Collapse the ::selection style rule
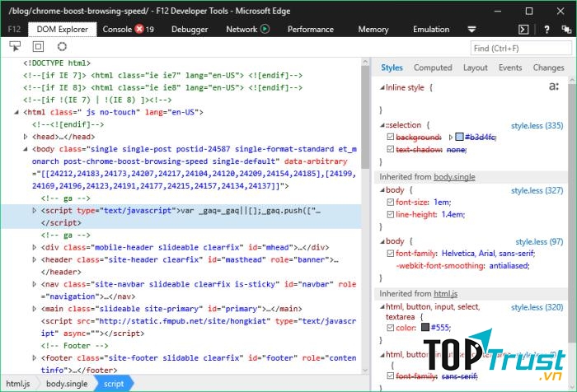 tap(382, 125)
